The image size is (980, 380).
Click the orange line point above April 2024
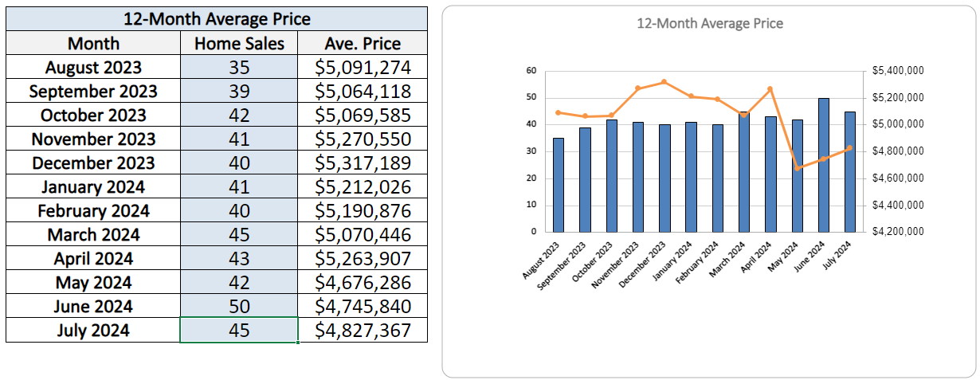point(770,89)
